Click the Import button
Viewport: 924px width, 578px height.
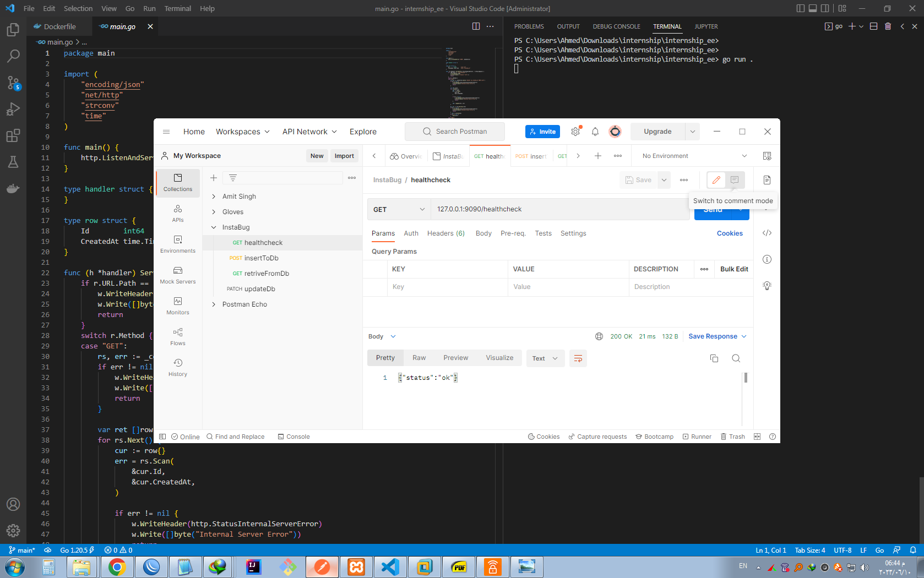click(344, 156)
